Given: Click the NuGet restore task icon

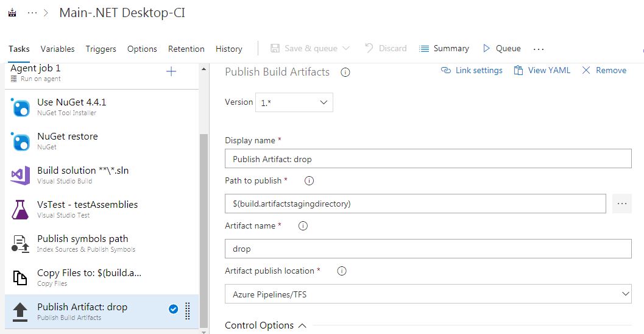Looking at the screenshot, I should [x=20, y=141].
